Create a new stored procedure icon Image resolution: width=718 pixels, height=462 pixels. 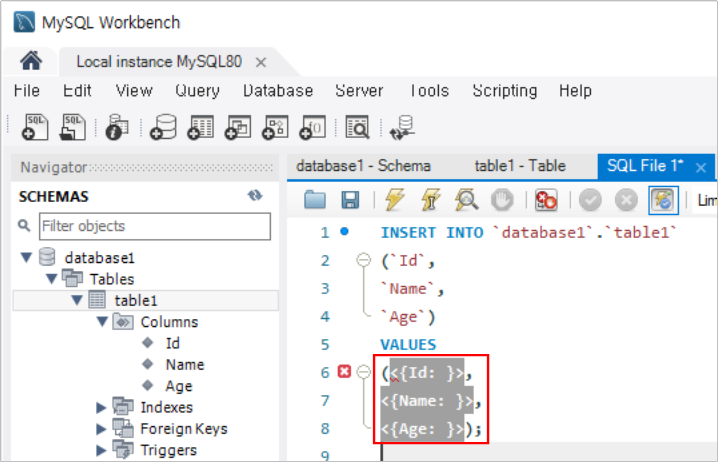pos(275,127)
